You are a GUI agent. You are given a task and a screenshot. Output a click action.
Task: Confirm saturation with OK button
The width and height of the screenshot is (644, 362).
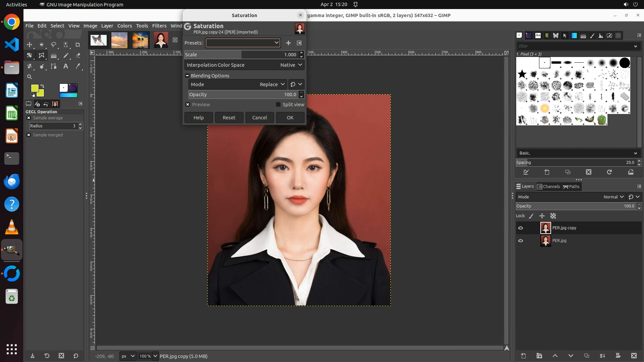(290, 118)
